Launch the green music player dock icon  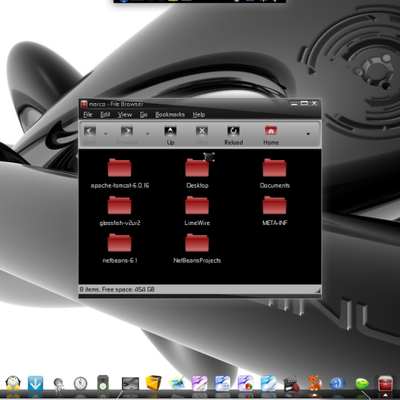pos(103,383)
